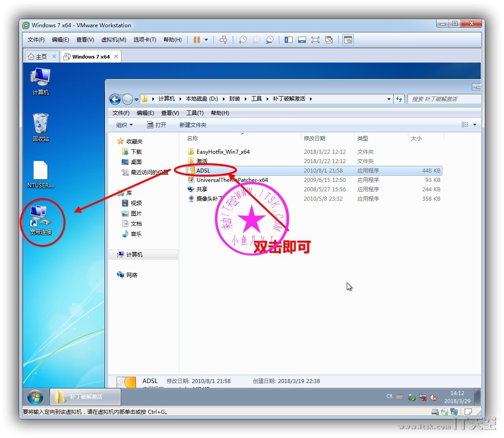Image resolution: width=504 pixels, height=438 pixels.
Task: Open the address bar history dropdown arrow
Action: 389,99
